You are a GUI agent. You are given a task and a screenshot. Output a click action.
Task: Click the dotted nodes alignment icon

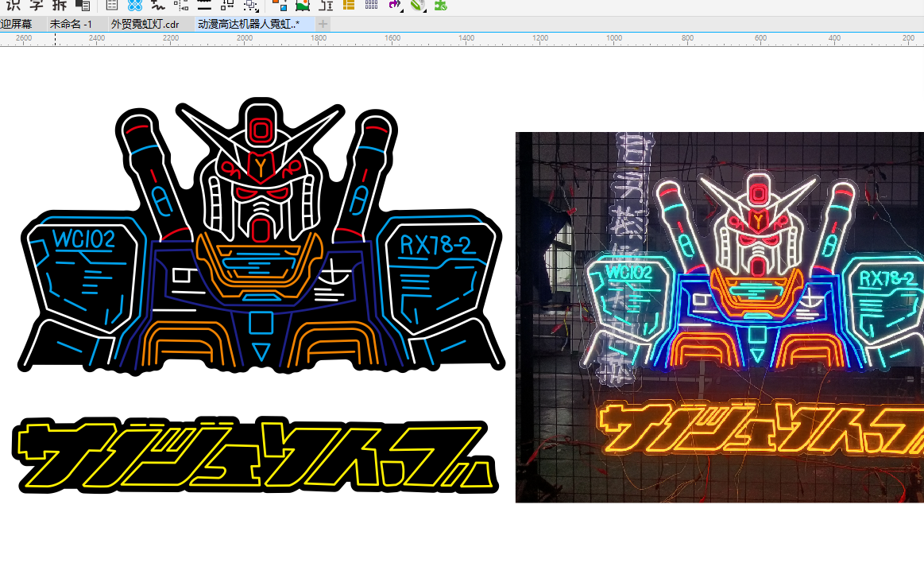[x=181, y=6]
